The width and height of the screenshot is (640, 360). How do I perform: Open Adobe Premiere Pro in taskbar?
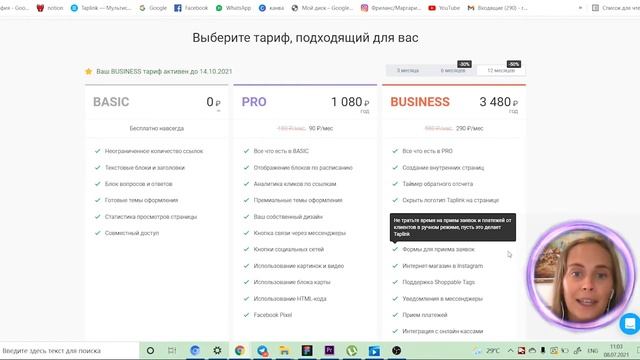tap(329, 351)
